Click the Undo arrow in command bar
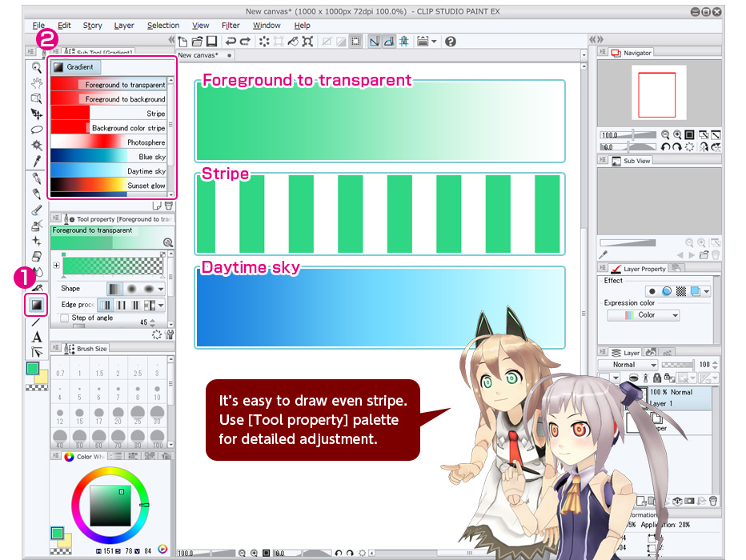 231,42
